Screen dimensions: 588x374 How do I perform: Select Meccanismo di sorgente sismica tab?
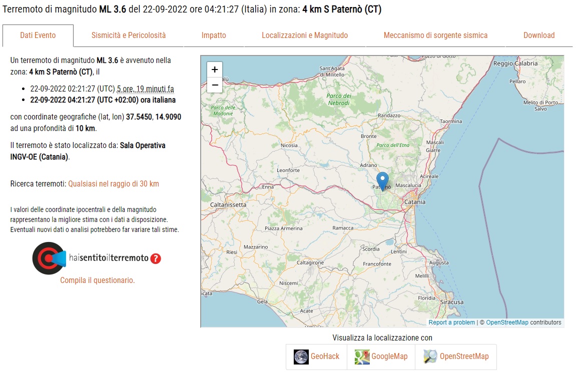click(435, 35)
